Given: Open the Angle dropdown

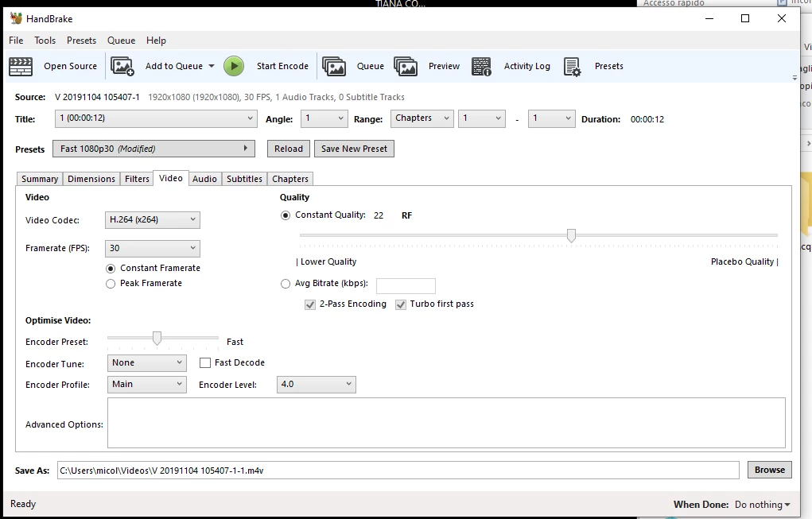Looking at the screenshot, I should click(324, 118).
